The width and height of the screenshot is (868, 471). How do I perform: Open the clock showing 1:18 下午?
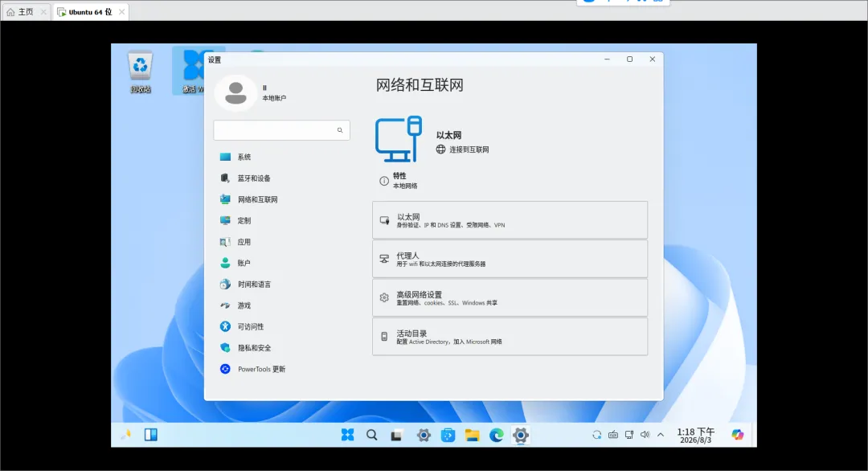tap(696, 436)
